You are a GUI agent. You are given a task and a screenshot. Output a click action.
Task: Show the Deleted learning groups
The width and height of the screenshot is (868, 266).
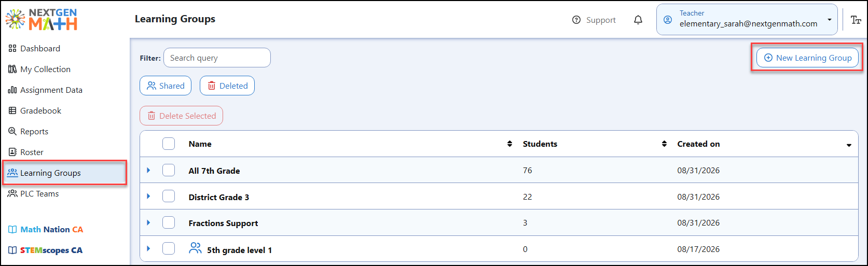(227, 86)
